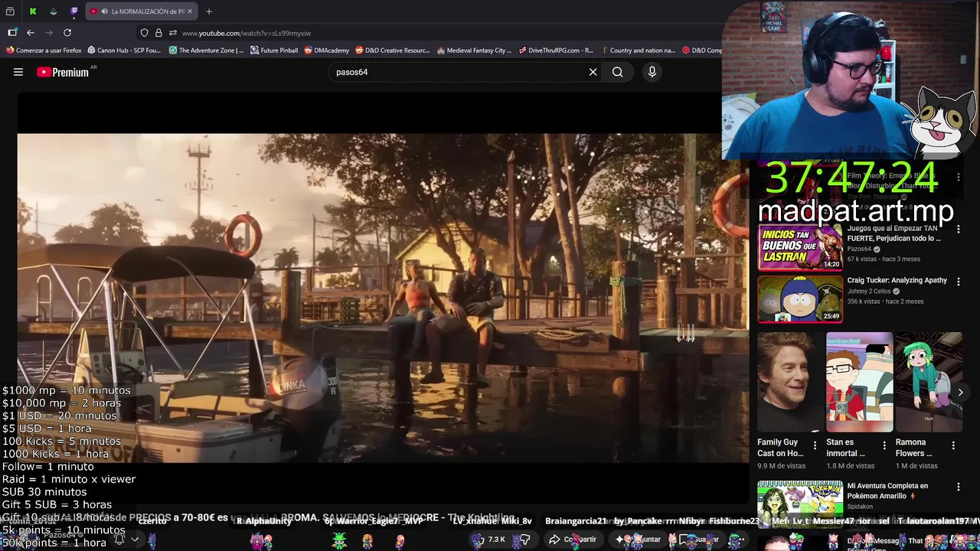This screenshot has height=551, width=980.
Task: Switch to the Twitch pinned tab
Action: [x=73, y=11]
